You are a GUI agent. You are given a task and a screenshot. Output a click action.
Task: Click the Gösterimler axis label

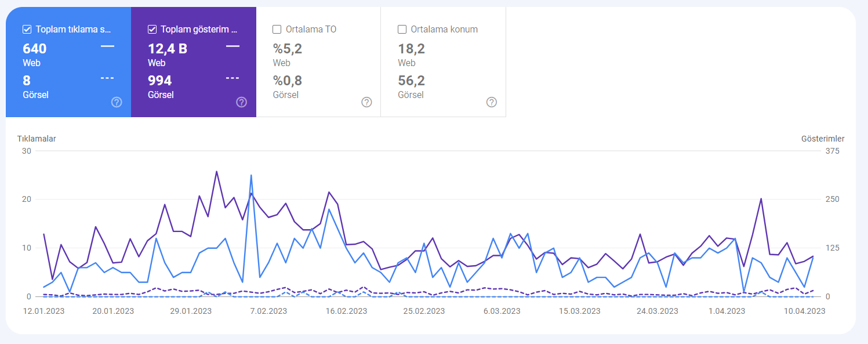coord(823,139)
